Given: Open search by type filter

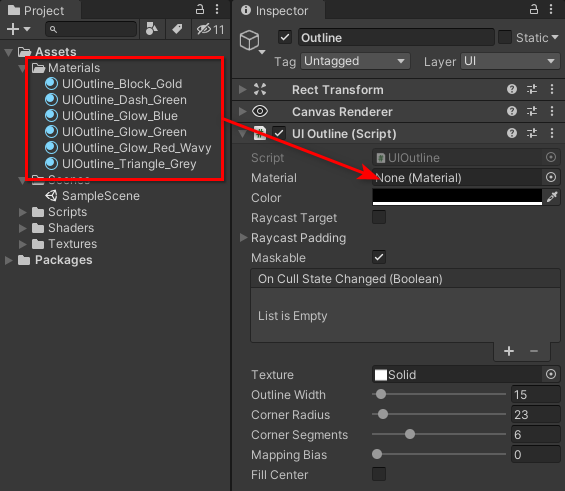Looking at the screenshot, I should (152, 29).
